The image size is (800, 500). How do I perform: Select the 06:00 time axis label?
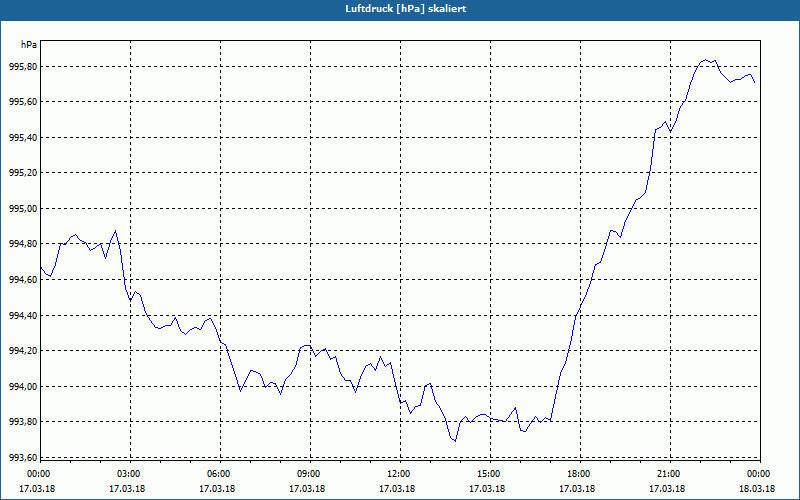point(217,474)
